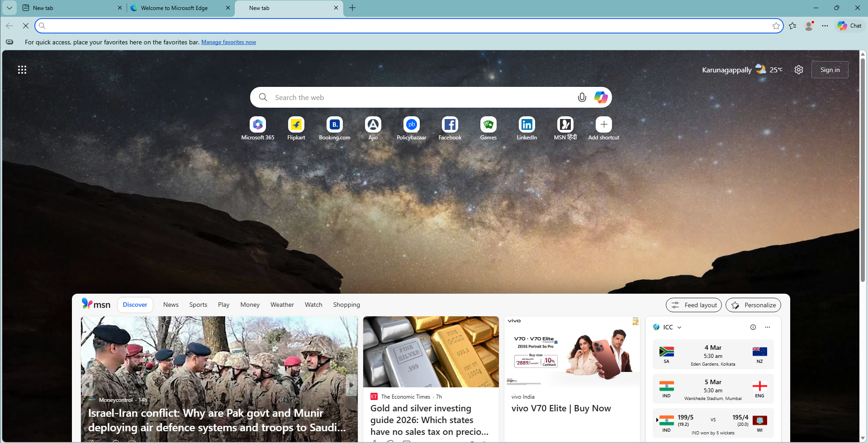Click the voice search microphone
The width and height of the screenshot is (868, 443).
(582, 97)
